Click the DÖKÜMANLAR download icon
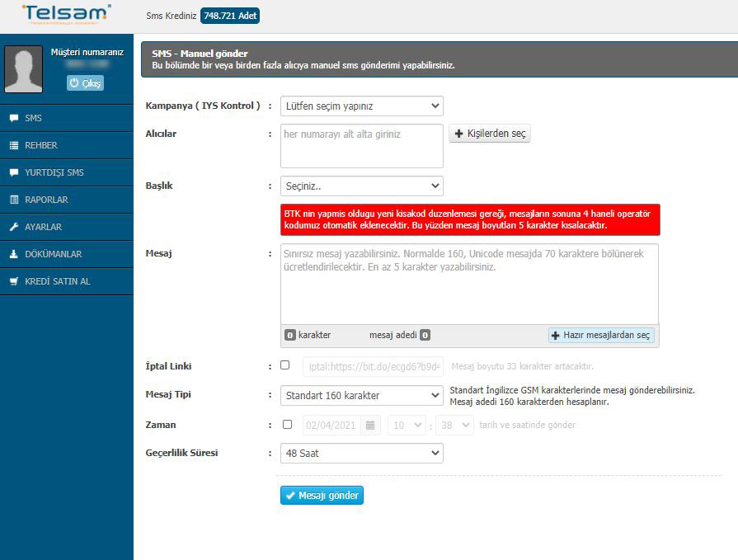Image resolution: width=738 pixels, height=560 pixels. 14,254
